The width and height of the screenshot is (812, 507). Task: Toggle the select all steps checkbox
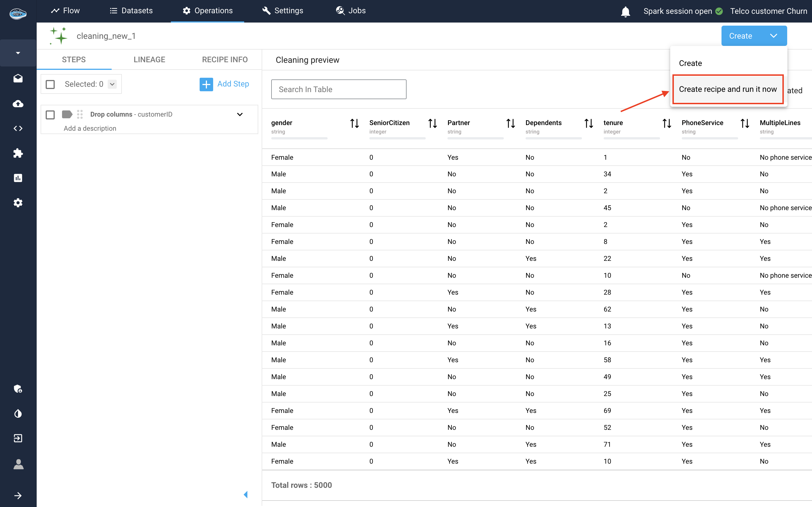(x=50, y=84)
